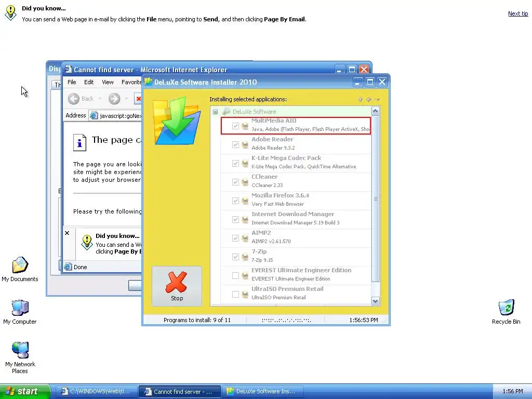Click the package icon beside UltraISO Premium Retail

(x=245, y=294)
